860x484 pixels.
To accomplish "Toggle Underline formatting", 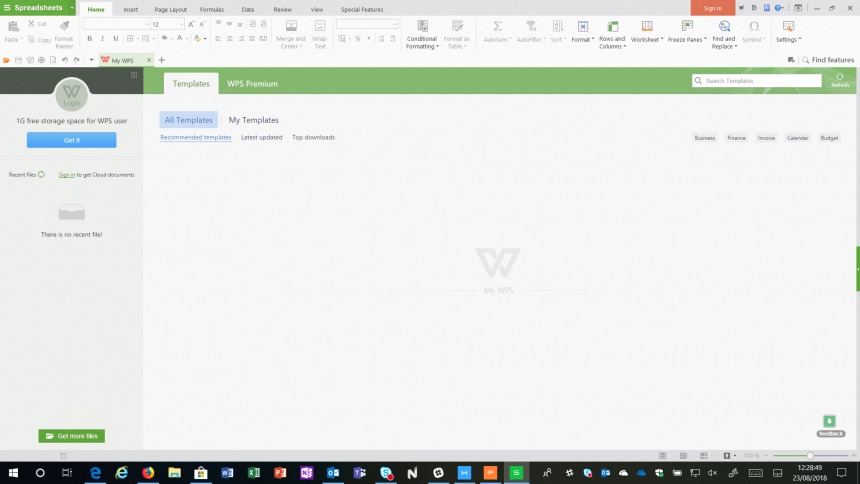I will 116,38.
